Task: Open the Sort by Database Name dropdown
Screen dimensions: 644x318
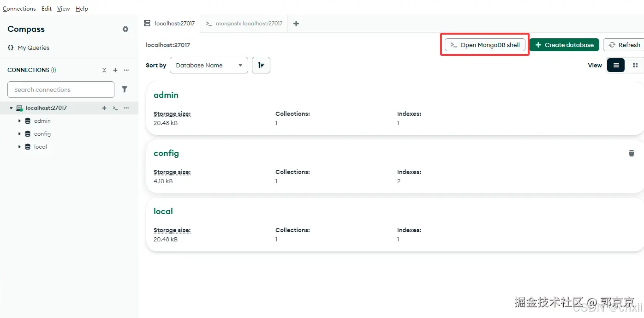Action: 209,65
